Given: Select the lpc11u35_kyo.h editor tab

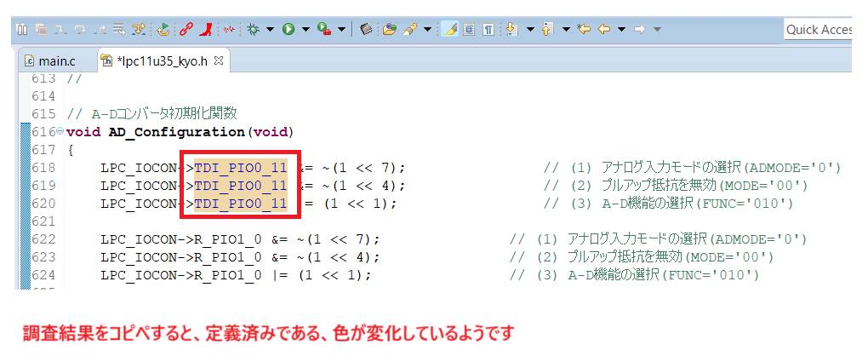Looking at the screenshot, I should click(x=162, y=60).
